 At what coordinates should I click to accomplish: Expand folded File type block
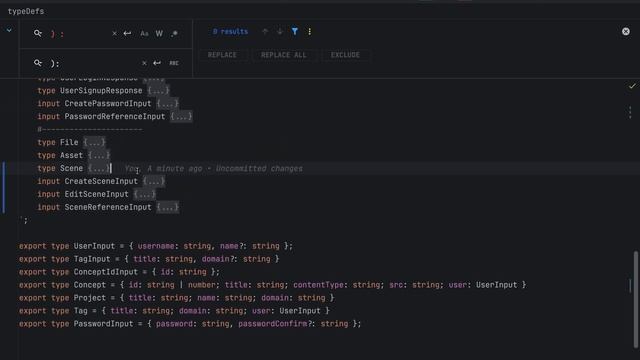[x=94, y=142]
